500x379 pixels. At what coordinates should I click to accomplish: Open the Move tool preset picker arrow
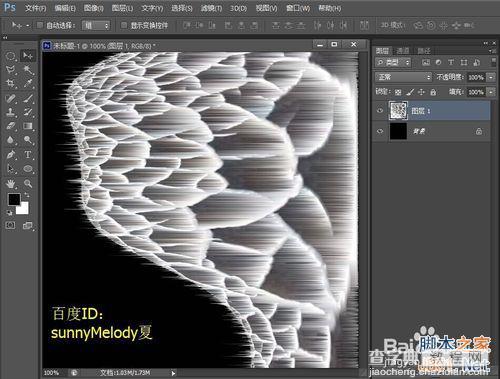28,25
